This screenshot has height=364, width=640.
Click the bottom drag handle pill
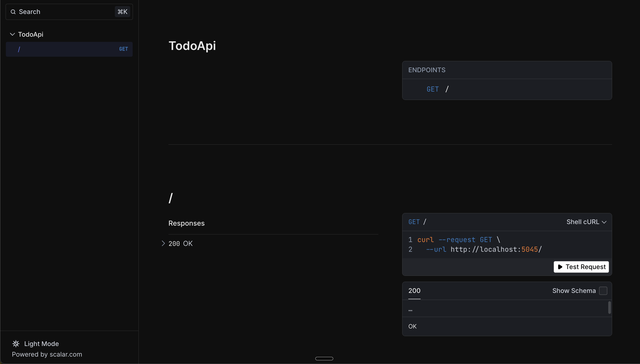[x=324, y=359]
